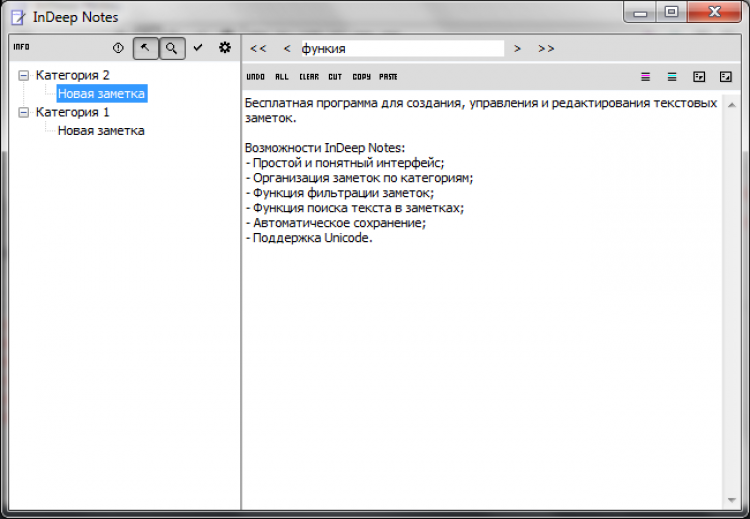Image resolution: width=750 pixels, height=519 pixels.
Task: Click the line 'Возможности InDeep Notes:'
Action: coord(325,148)
